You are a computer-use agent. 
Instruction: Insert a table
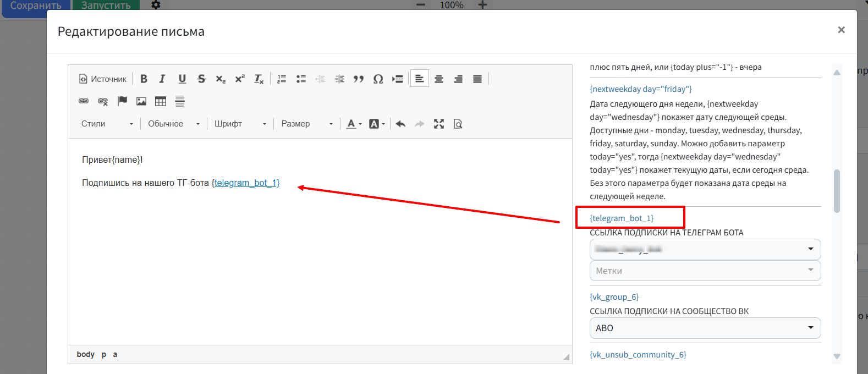(x=161, y=101)
